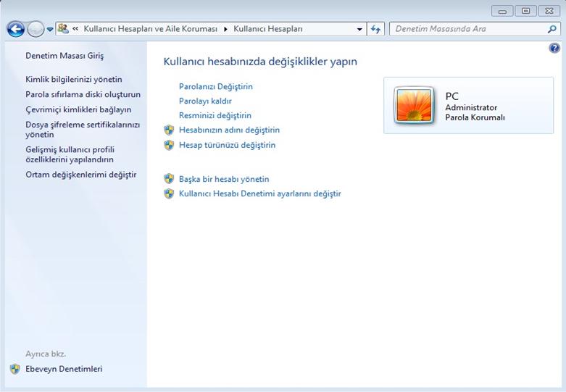Select Kullanıcı Hesapları breadcrumb segment
The image size is (566, 392).
click(268, 29)
